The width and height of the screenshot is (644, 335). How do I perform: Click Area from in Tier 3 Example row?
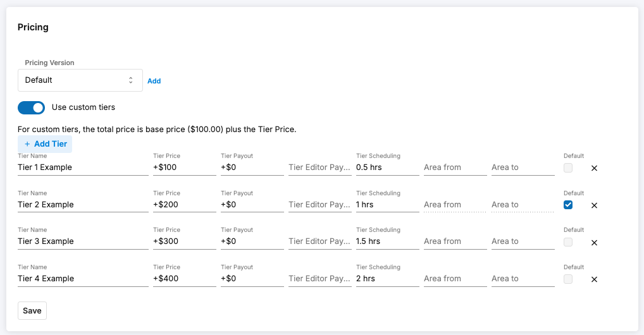pyautogui.click(x=455, y=241)
